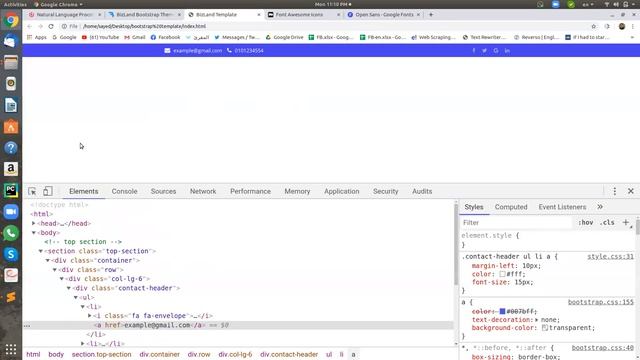Collapse div contact-header node
The image size is (640, 360).
tap(69, 288)
